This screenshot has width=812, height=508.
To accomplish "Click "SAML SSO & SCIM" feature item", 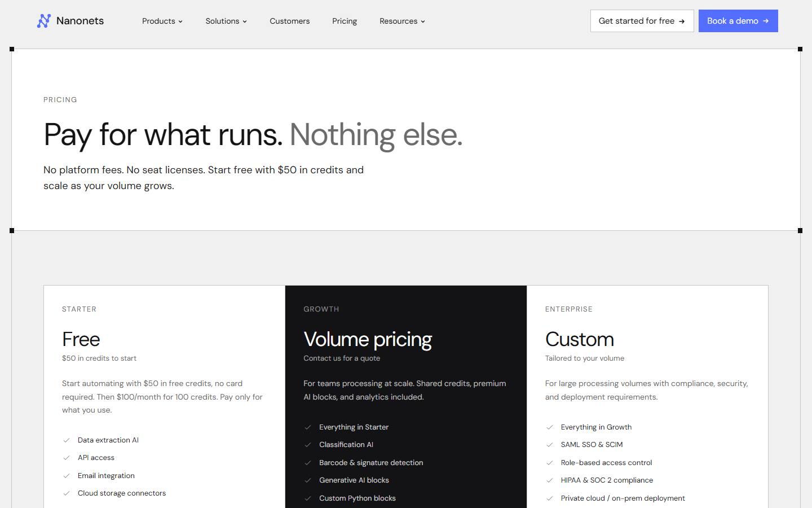I will 592,445.
